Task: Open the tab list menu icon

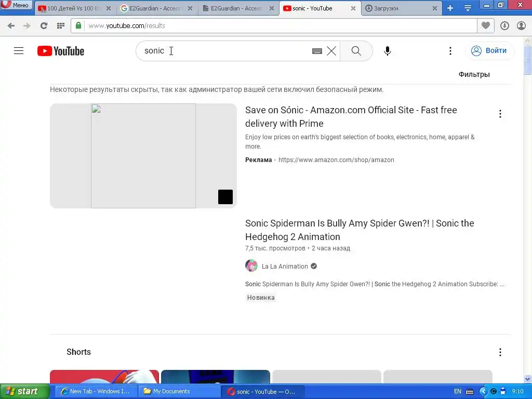Action: (x=468, y=8)
